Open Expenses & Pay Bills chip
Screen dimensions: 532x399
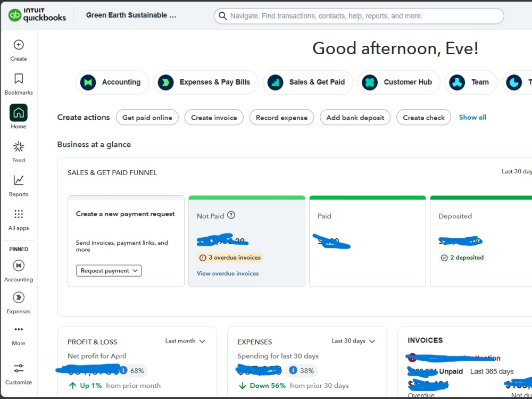[205, 82]
